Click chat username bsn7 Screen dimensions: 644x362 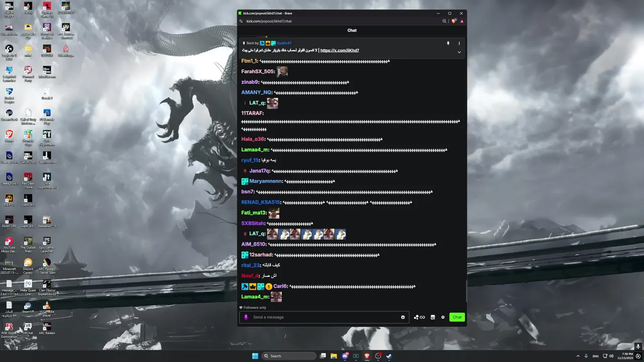click(248, 192)
